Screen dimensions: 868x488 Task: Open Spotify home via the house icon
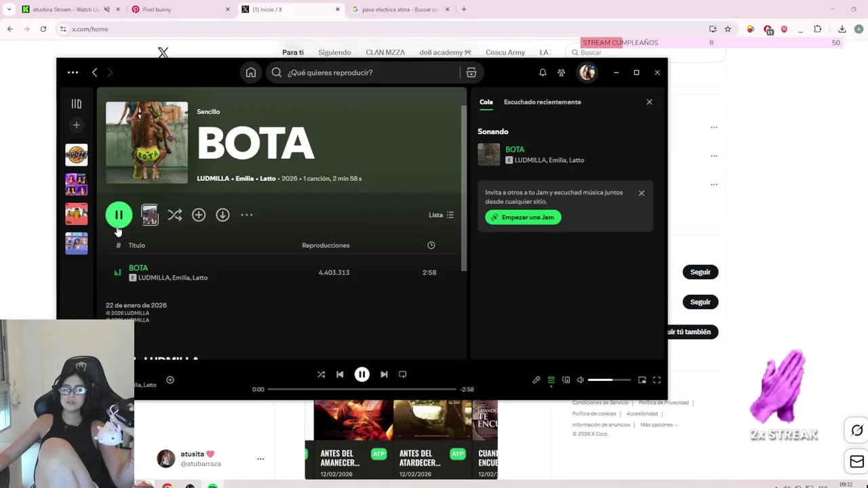(251, 73)
